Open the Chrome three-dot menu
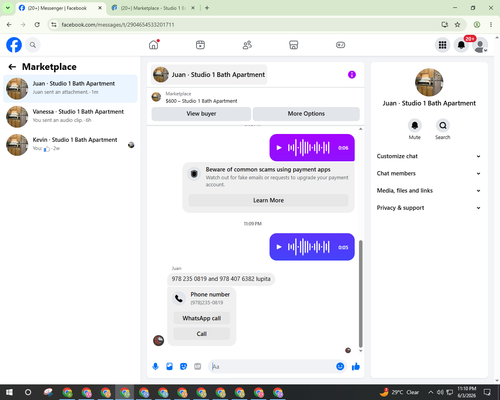The image size is (500, 400). pos(491,25)
